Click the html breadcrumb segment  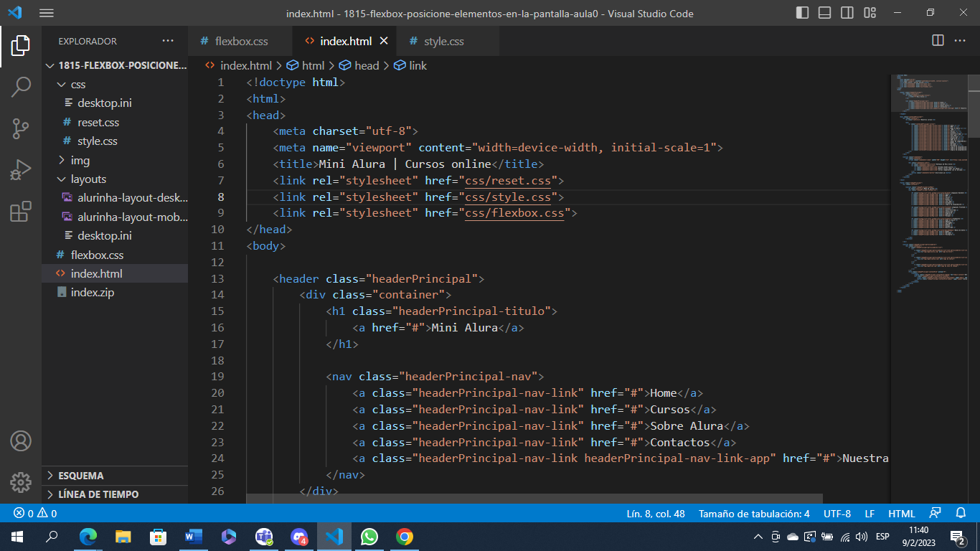306,65
